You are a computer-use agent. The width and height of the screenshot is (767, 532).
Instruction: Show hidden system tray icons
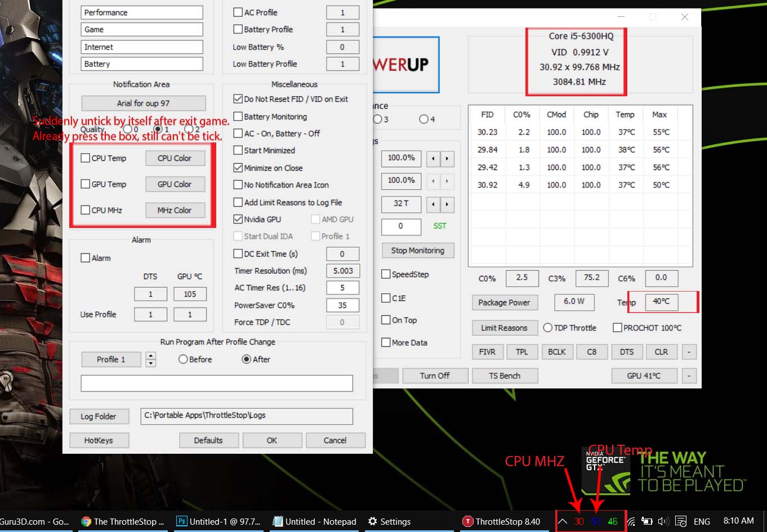tap(563, 521)
